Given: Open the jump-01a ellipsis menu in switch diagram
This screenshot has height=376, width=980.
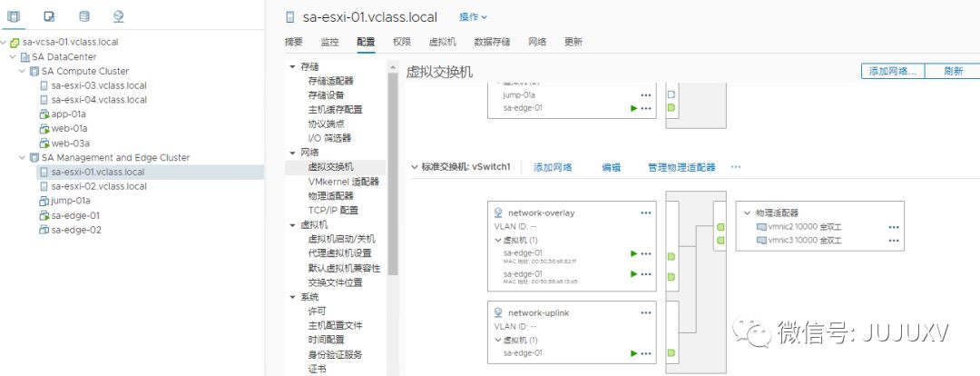Looking at the screenshot, I should point(646,95).
